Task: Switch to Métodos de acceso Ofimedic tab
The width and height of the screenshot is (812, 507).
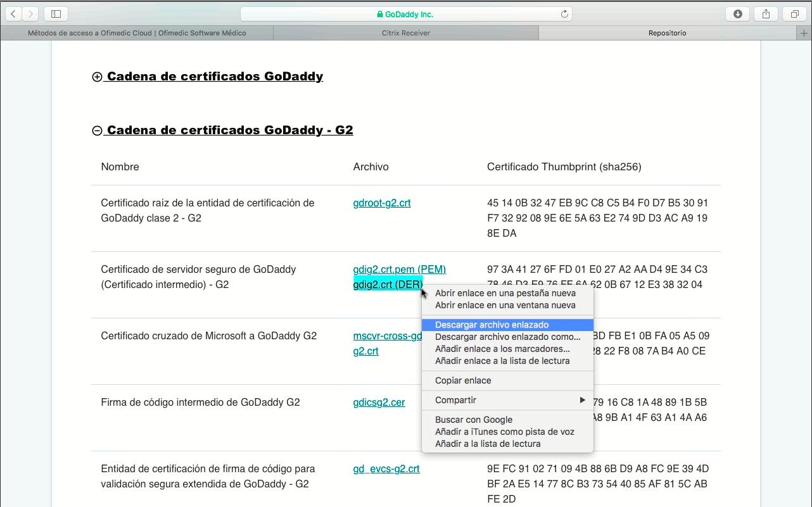Action: [137, 33]
